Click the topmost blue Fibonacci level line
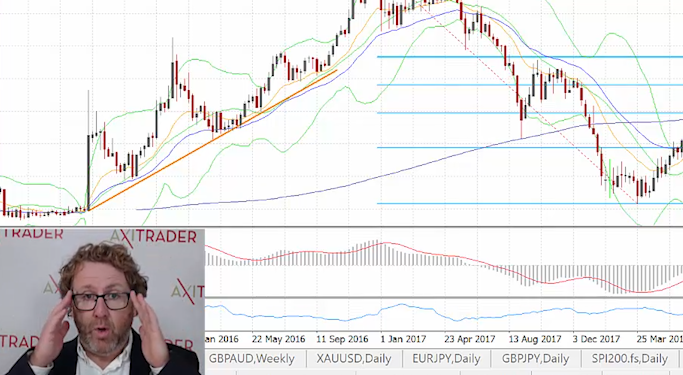The width and height of the screenshot is (683, 375). coord(529,57)
